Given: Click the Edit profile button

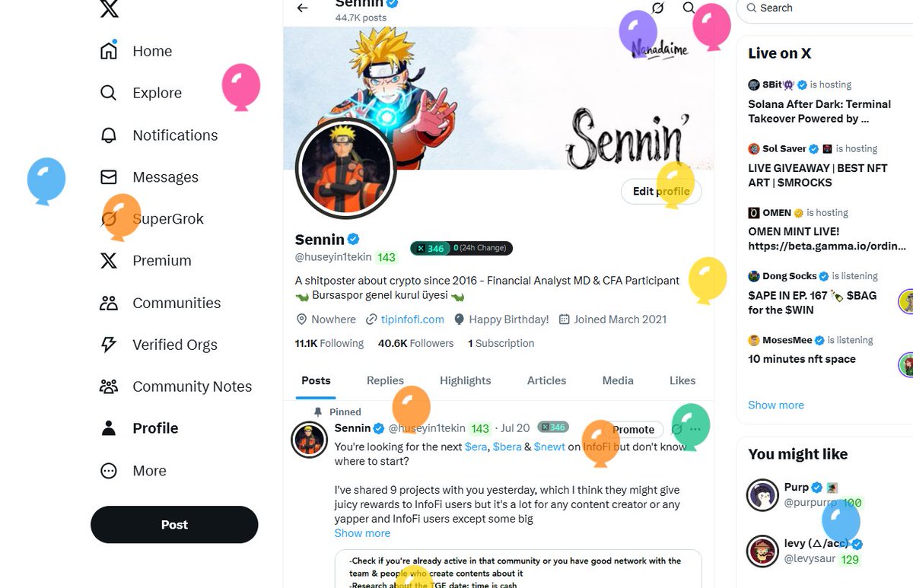Looking at the screenshot, I should click(661, 191).
